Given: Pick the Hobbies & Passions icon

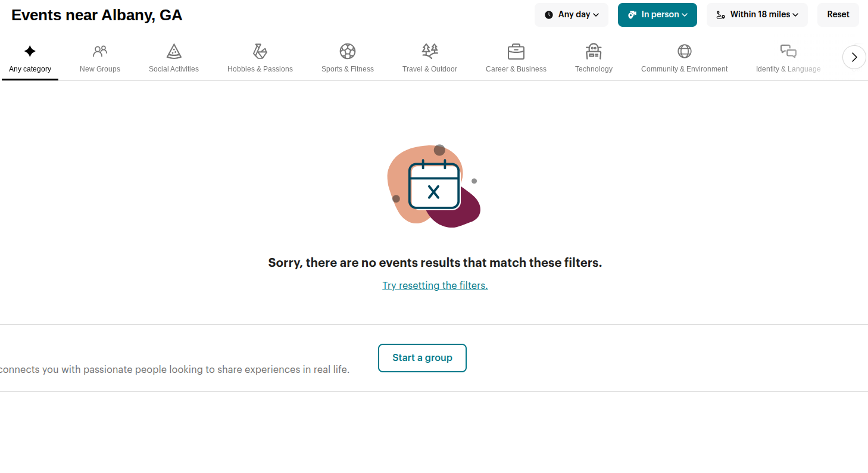Looking at the screenshot, I should [260, 51].
